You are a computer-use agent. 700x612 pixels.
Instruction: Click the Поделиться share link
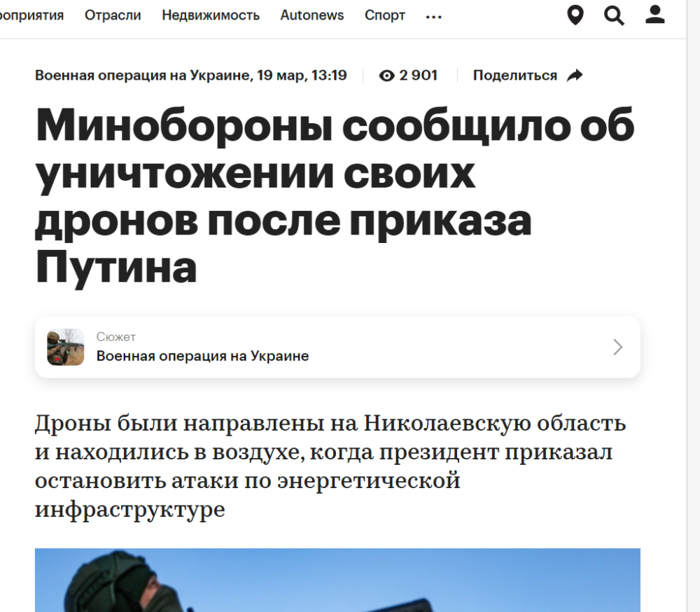pyautogui.click(x=514, y=75)
